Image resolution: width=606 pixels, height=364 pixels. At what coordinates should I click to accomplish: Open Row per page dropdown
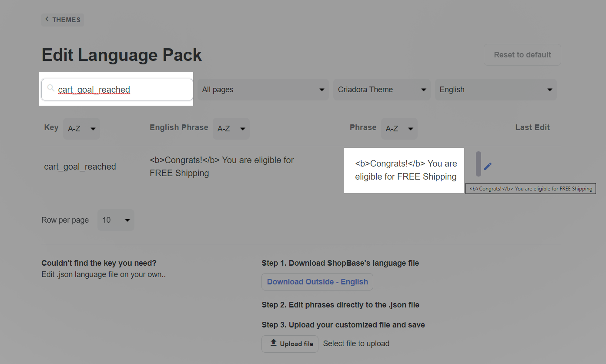pos(116,220)
